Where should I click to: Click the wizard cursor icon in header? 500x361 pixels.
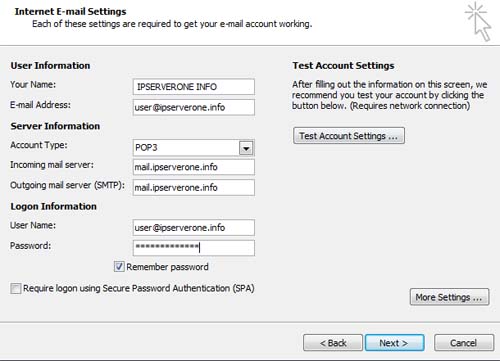pos(478,22)
